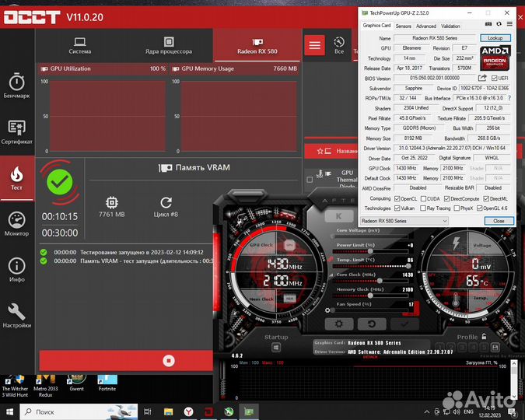Select the Graphics Card tab in GPU-Z

pos(376,26)
